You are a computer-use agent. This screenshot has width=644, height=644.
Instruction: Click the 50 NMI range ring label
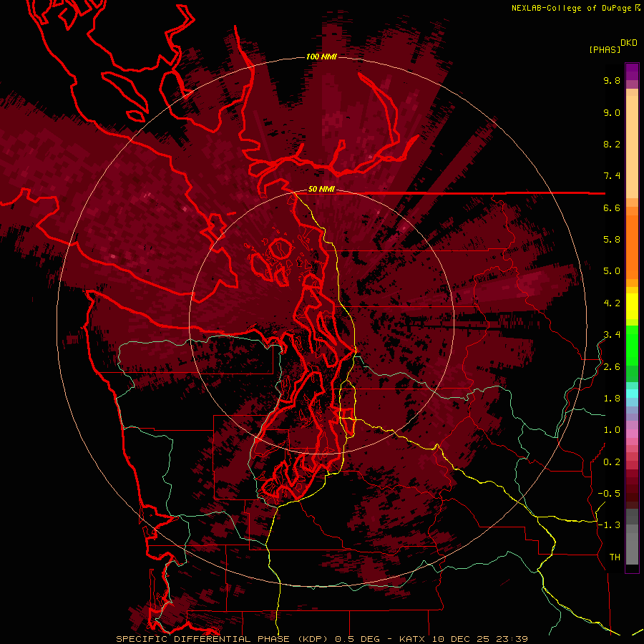[321, 190]
